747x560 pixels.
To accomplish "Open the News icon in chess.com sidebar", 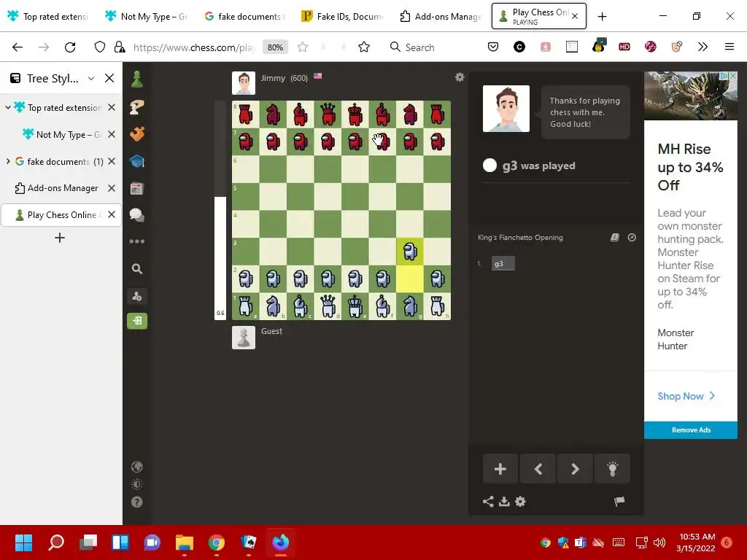I will point(136,189).
